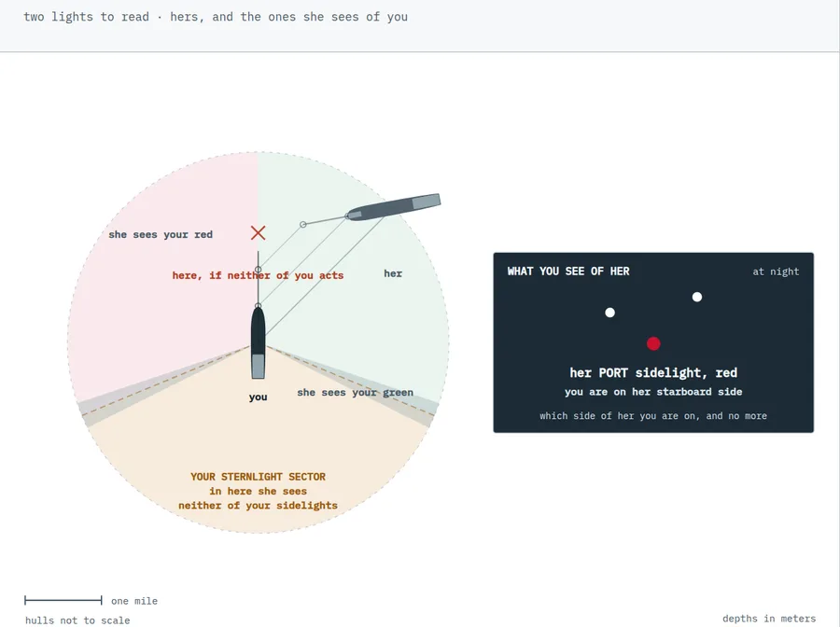Viewport: 840px width, 627px height.
Task: Select your own vessel hull icon
Action: coord(259,342)
